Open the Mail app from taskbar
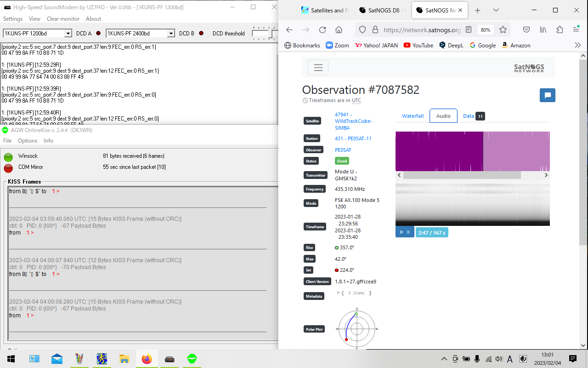The width and height of the screenshot is (588, 368). pyautogui.click(x=57, y=359)
